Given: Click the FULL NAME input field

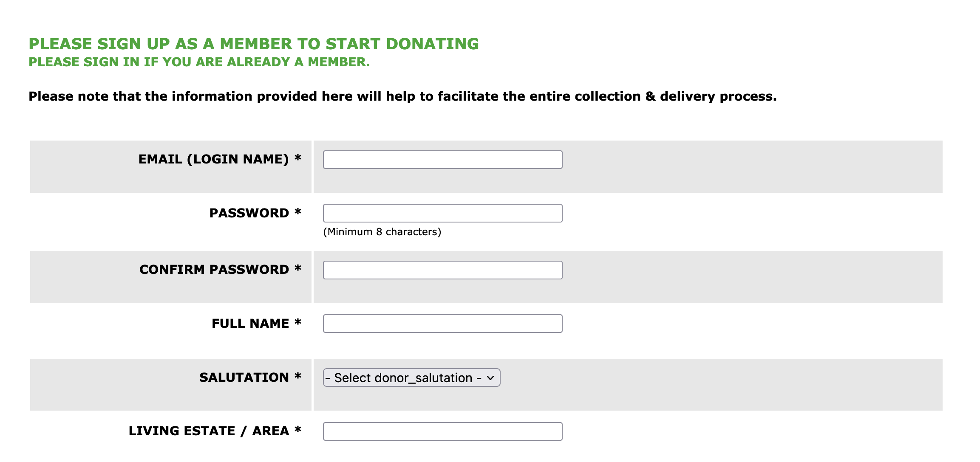Looking at the screenshot, I should coord(443,324).
